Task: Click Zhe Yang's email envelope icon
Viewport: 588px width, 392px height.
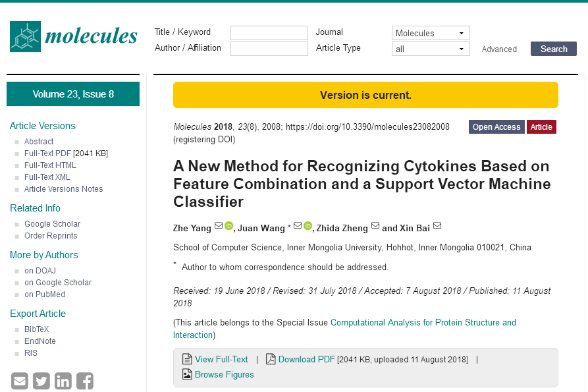Action: coord(218,226)
